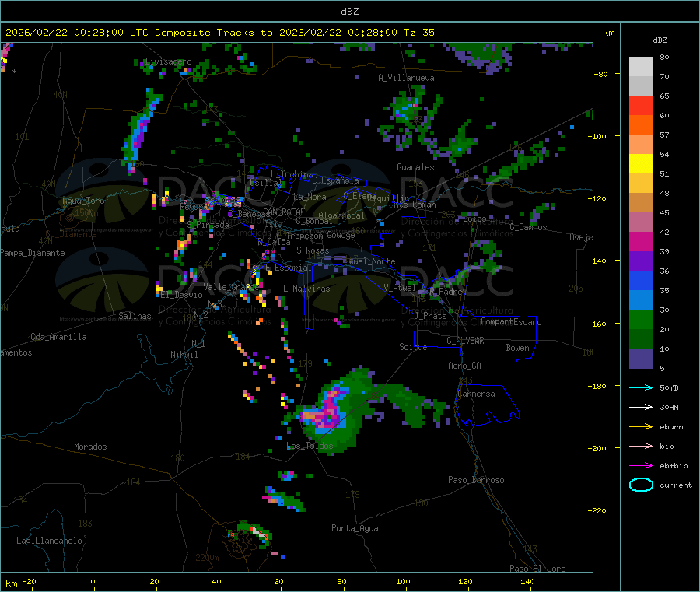Viewport: 700px width, 592px height.
Task: Click the cyan 50YD arrow legend icon
Action: (641, 387)
